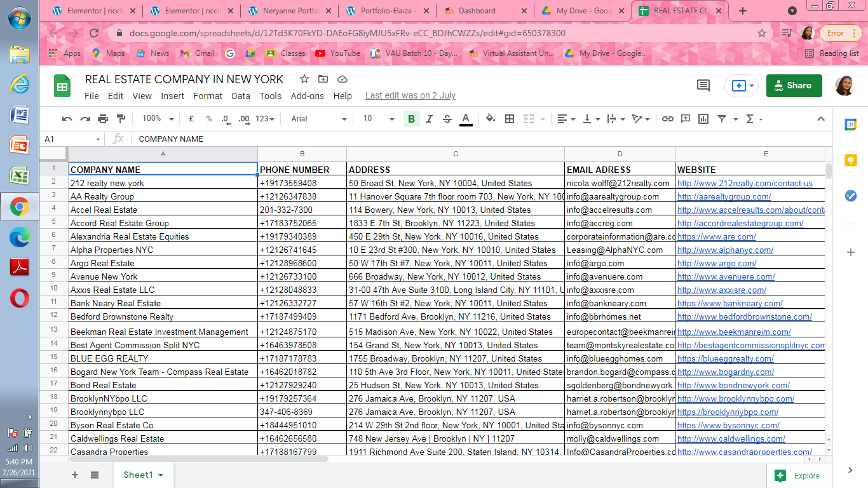The height and width of the screenshot is (488, 868).
Task: Open the Borders tool
Action: (509, 119)
